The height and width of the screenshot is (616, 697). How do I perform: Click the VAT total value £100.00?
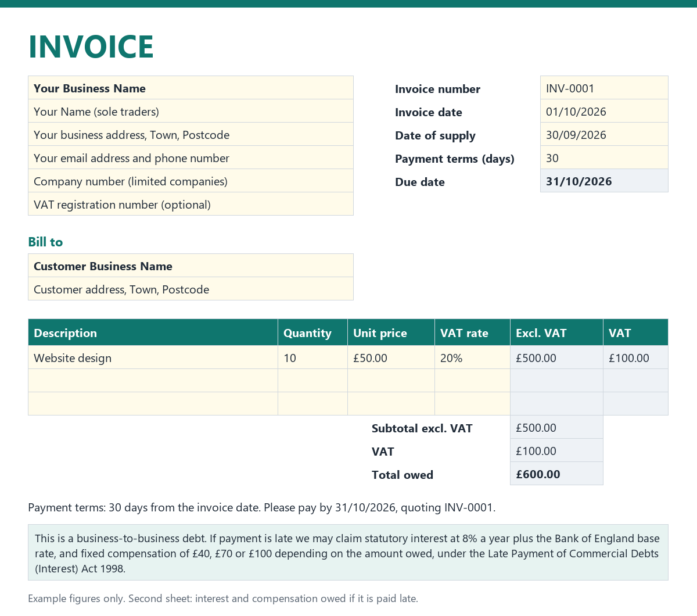pos(556,450)
